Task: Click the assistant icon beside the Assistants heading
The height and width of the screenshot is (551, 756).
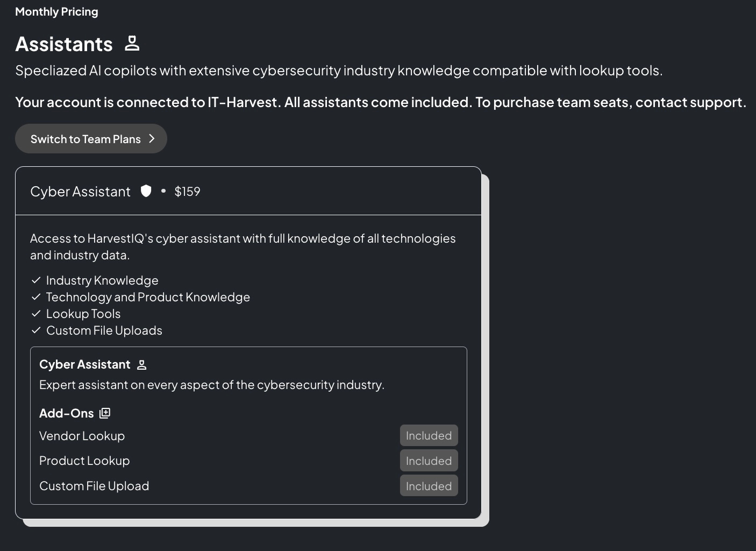Action: pyautogui.click(x=132, y=43)
